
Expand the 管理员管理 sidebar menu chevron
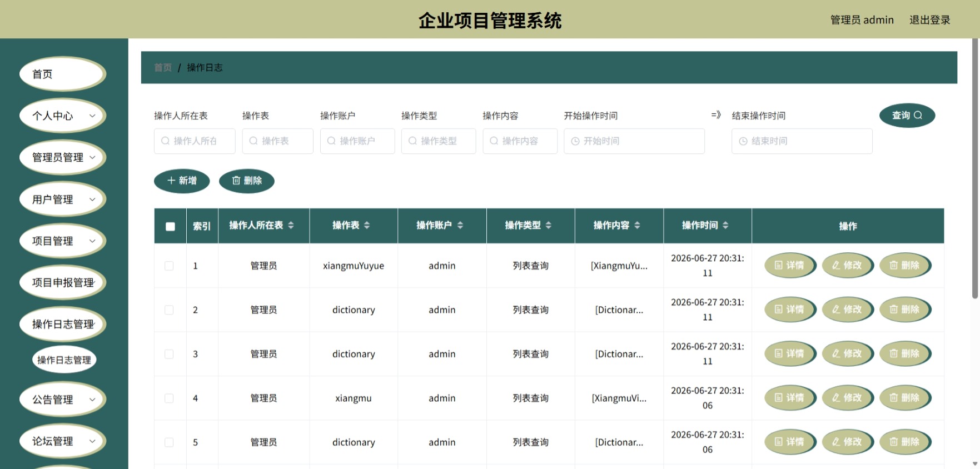coord(92,157)
